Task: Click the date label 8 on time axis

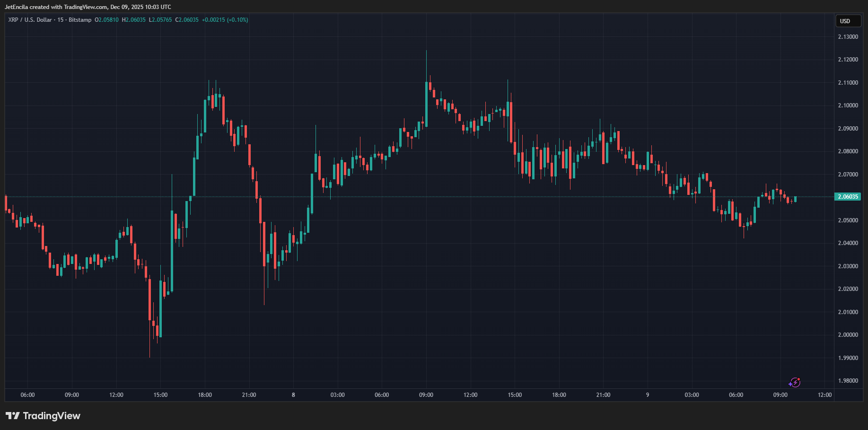Action: click(293, 395)
